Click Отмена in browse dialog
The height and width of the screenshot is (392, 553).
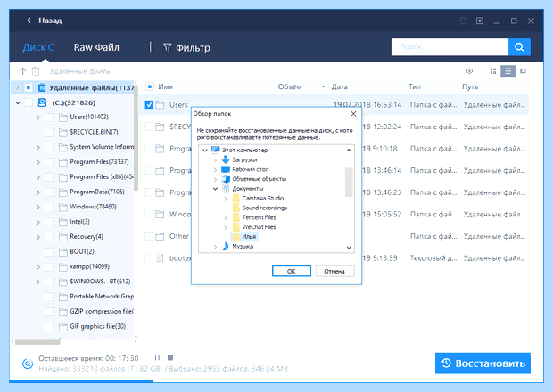[x=334, y=271]
